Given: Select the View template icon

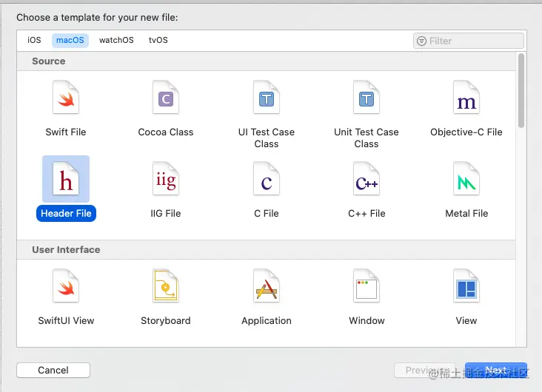Looking at the screenshot, I should [x=466, y=286].
